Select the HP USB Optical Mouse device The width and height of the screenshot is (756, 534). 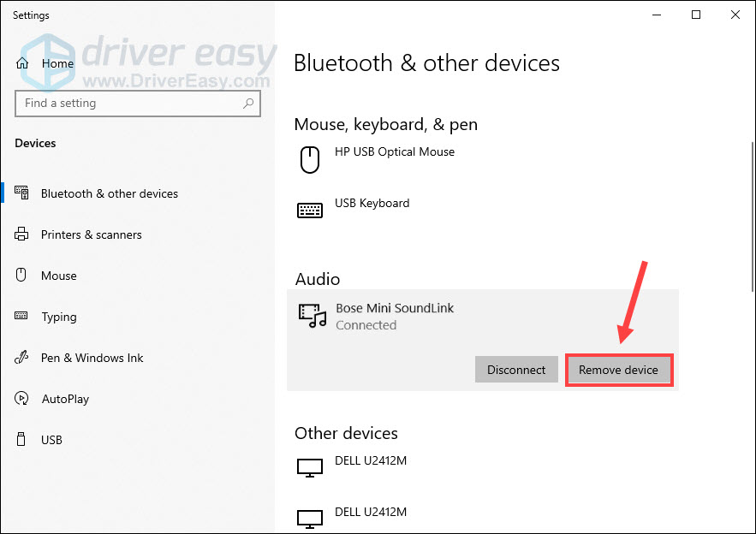tap(395, 152)
